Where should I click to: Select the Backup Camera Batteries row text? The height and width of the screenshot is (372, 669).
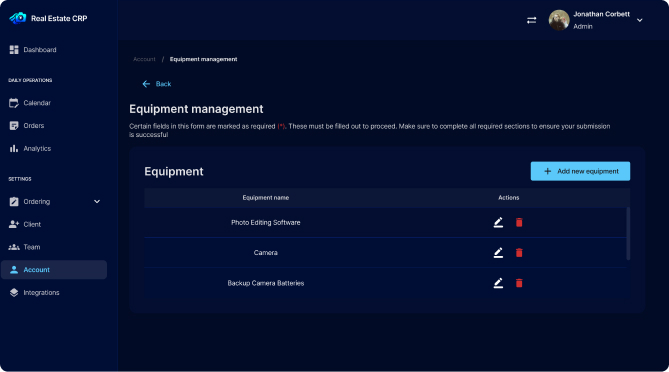tap(266, 283)
